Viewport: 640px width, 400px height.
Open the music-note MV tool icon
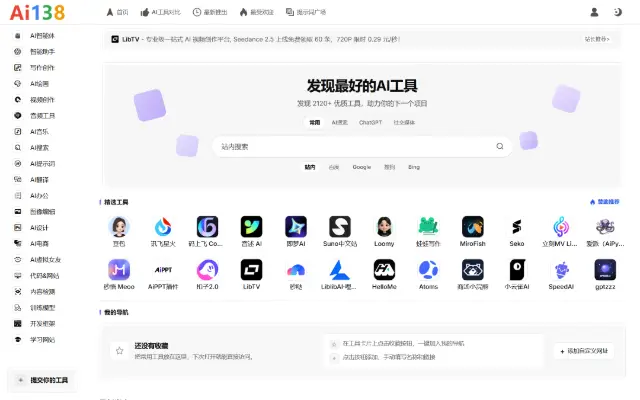pos(561,227)
